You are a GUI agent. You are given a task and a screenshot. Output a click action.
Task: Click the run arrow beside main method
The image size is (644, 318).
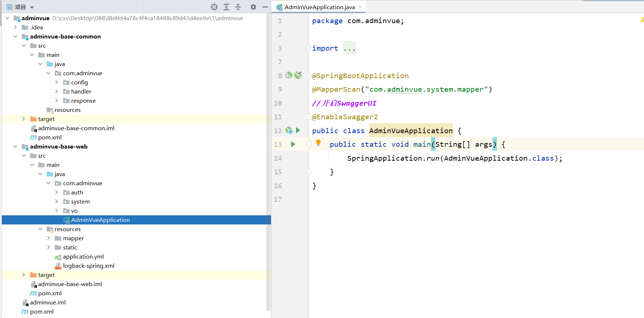click(293, 144)
